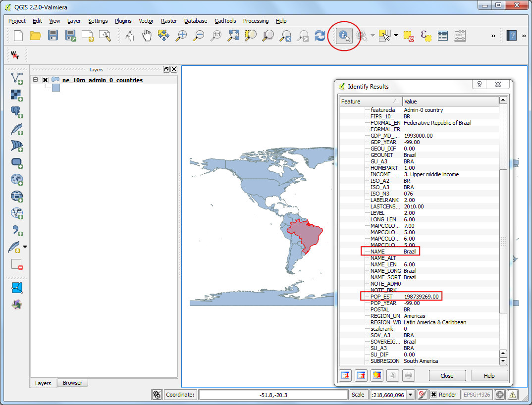The height and width of the screenshot is (405, 532).
Task: Click the blue layer symbol swatch
Action: point(56,88)
